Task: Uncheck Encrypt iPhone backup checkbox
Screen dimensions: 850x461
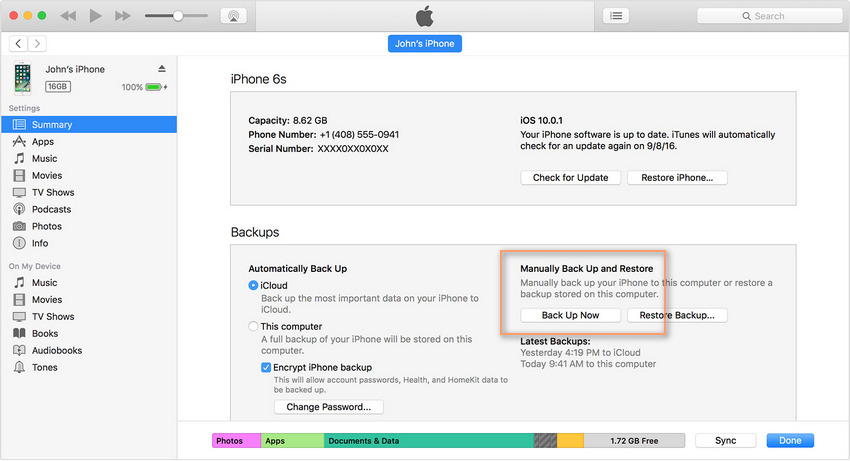Action: pyautogui.click(x=266, y=368)
